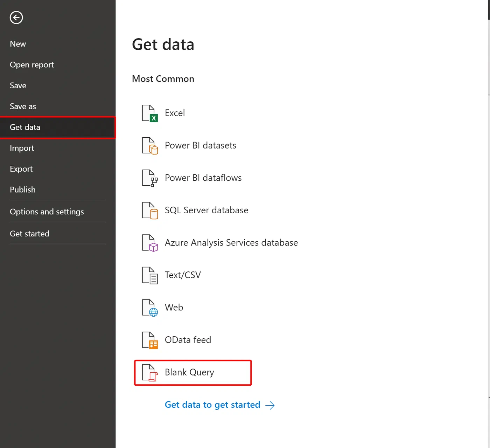Screen dimensions: 490x448
Task: Click the SQL Server database icon
Action: (x=150, y=211)
